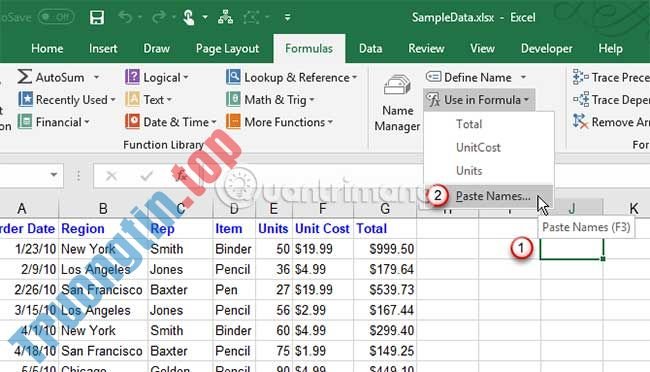Click the Math & Trig icon

[x=233, y=99]
